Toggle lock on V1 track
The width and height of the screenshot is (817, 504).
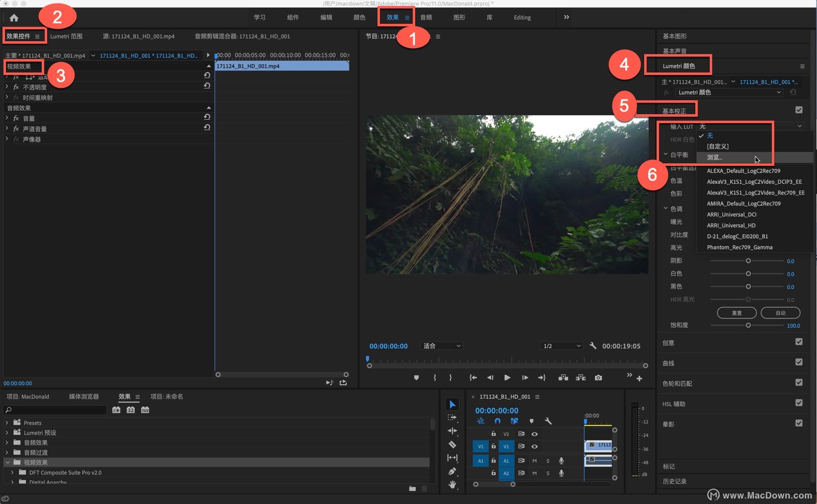pos(493,446)
